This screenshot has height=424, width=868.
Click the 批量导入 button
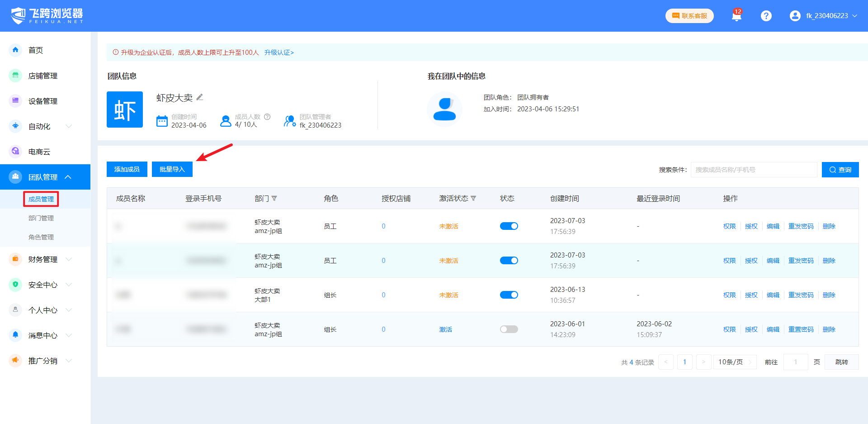click(x=172, y=169)
